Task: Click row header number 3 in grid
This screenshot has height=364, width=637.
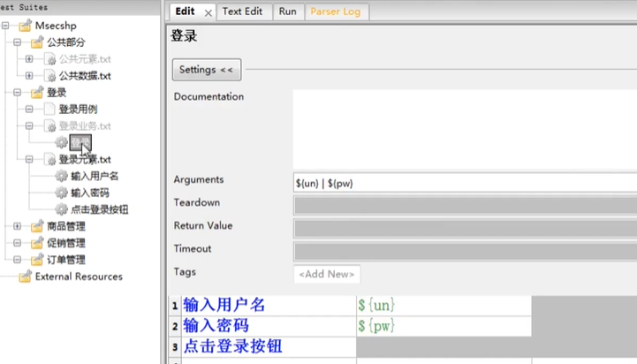Action: point(175,347)
